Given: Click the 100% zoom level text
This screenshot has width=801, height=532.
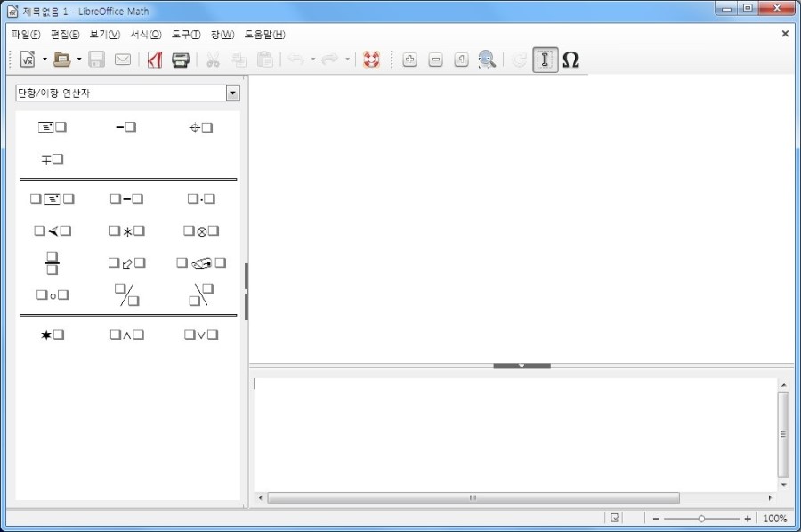Looking at the screenshot, I should click(x=775, y=519).
